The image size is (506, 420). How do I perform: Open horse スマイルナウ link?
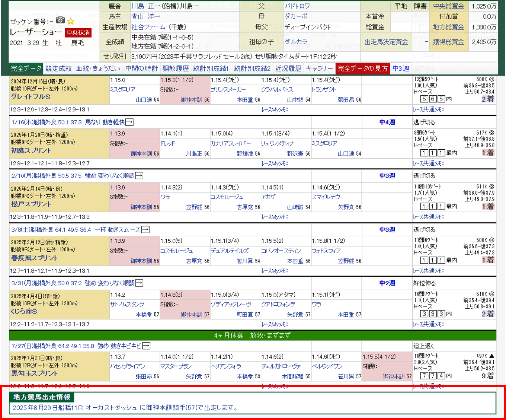326,197
